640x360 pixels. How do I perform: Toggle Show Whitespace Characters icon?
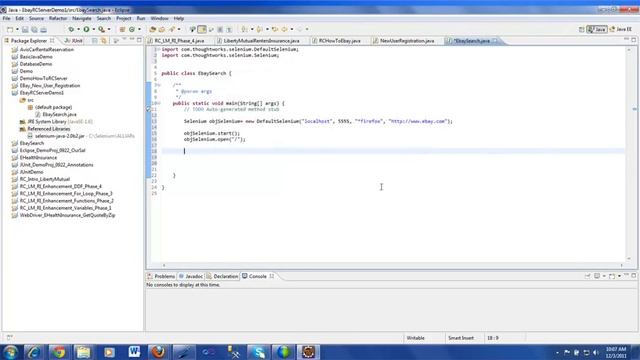pos(229,29)
